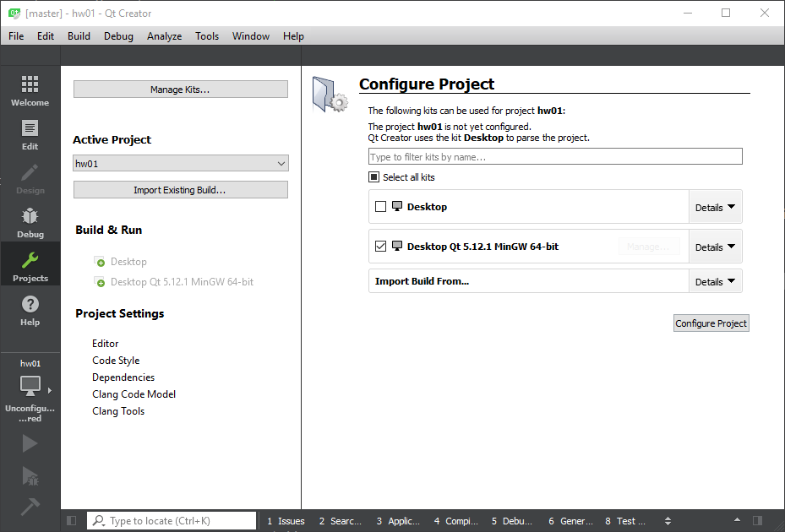Open Code Style settings
785x532 pixels.
tap(116, 361)
